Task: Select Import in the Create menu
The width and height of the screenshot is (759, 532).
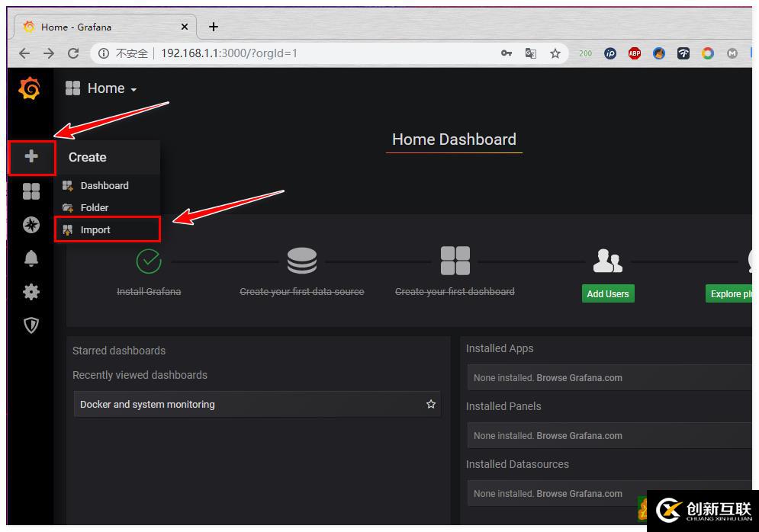Action: (x=107, y=229)
